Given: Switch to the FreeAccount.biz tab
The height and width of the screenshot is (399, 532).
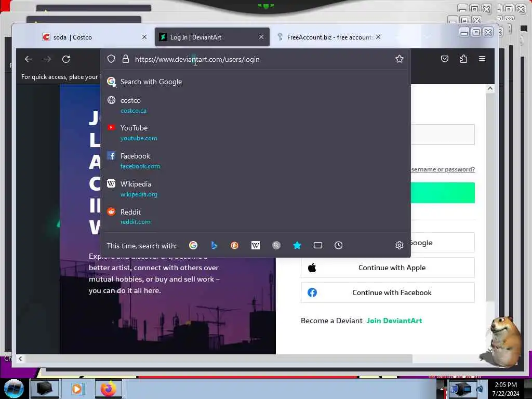Looking at the screenshot, I should tap(329, 37).
